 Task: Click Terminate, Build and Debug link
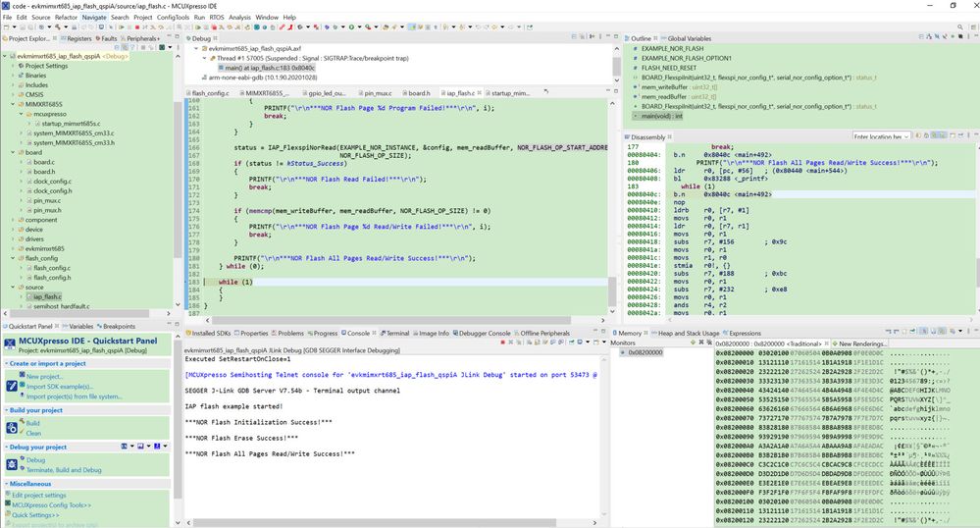[64, 470]
